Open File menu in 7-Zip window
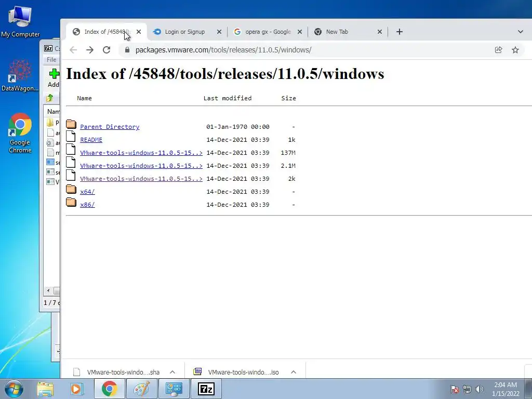The height and width of the screenshot is (399, 532). click(51, 60)
